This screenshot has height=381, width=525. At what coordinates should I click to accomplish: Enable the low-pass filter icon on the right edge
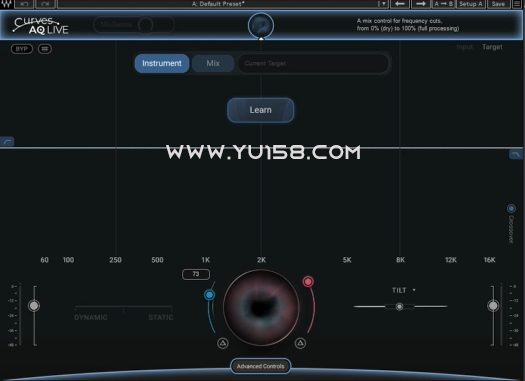(516, 154)
